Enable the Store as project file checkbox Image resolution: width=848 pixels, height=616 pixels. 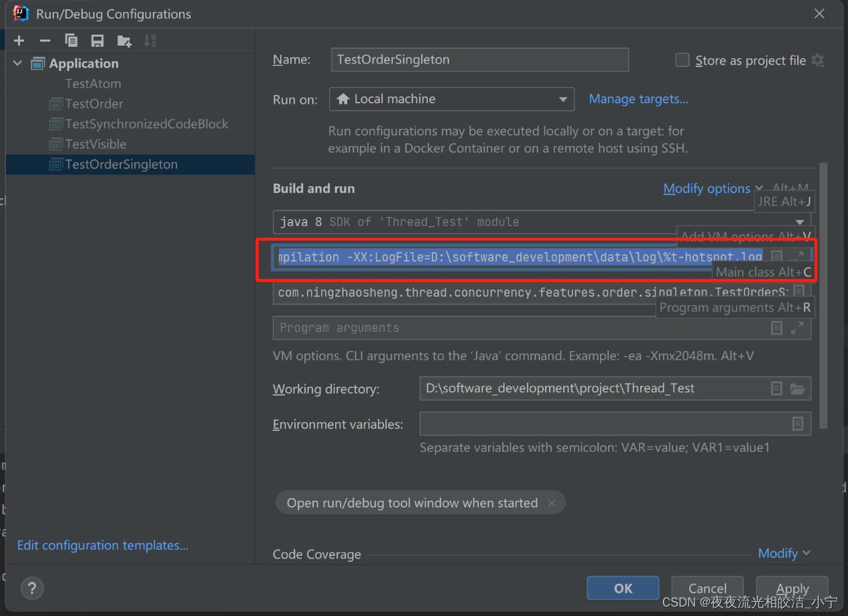[x=682, y=60]
